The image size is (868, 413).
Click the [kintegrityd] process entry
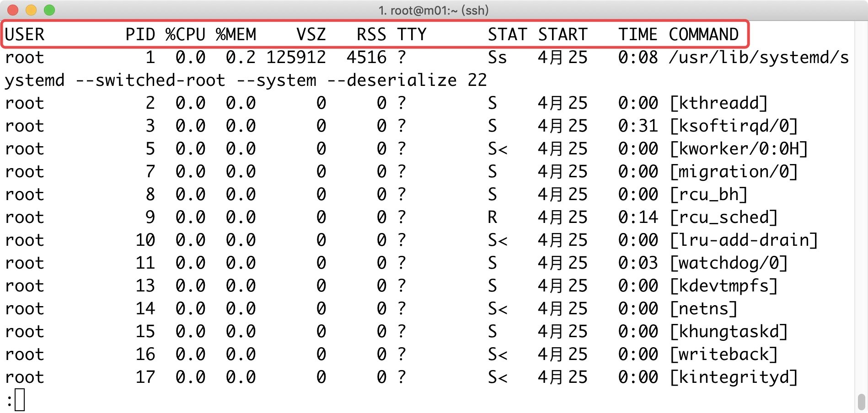pyautogui.click(x=734, y=377)
